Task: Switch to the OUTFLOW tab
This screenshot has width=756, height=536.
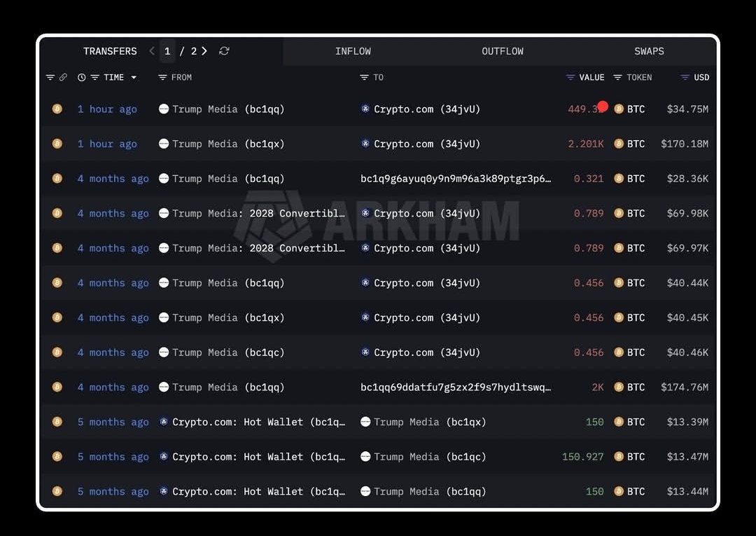Action: click(x=503, y=51)
